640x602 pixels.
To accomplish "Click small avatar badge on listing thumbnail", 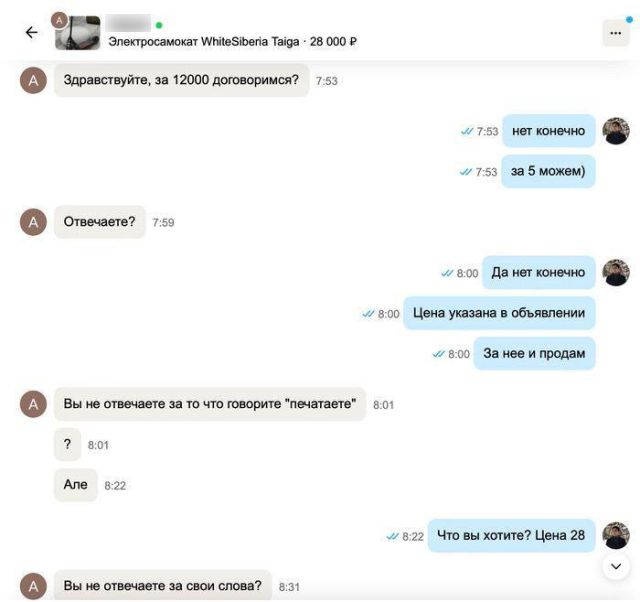I will pos(59,20).
